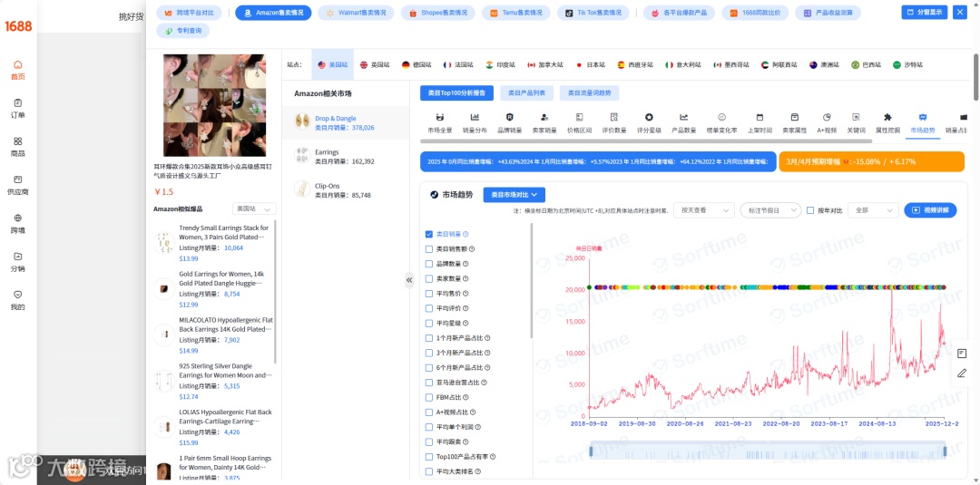
Task: Check FBM占比 checkbox
Action: point(428,398)
